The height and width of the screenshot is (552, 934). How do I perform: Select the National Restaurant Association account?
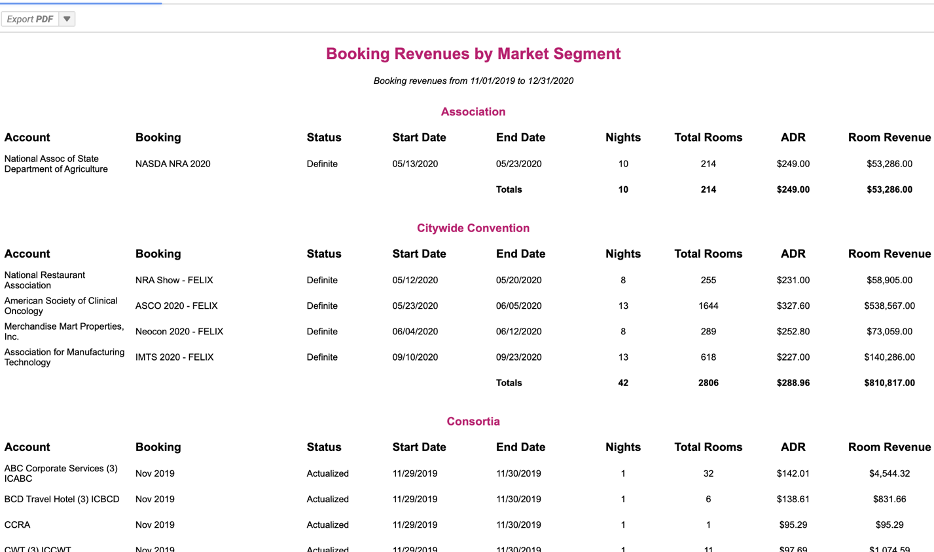click(45, 280)
